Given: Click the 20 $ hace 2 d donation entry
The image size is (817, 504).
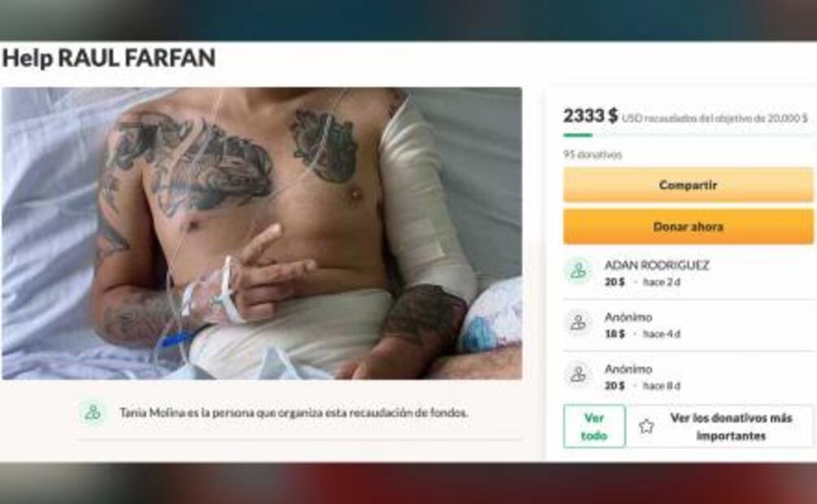Looking at the screenshot, I should point(642,282).
